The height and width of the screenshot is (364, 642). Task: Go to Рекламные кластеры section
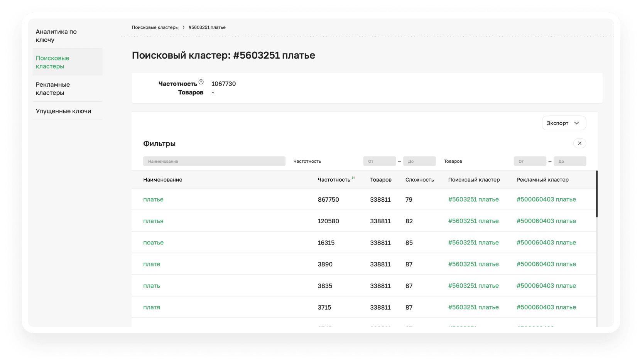[53, 89]
